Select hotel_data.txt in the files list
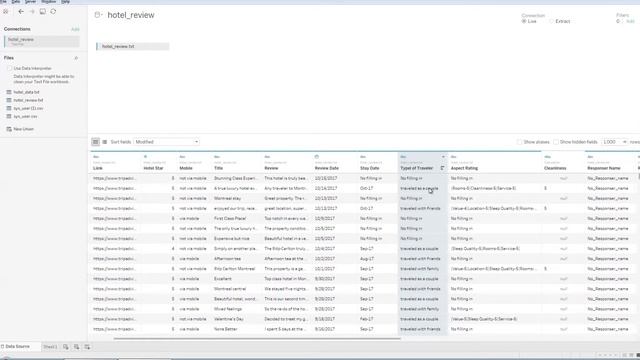This screenshot has height=360, width=640. coord(27,92)
